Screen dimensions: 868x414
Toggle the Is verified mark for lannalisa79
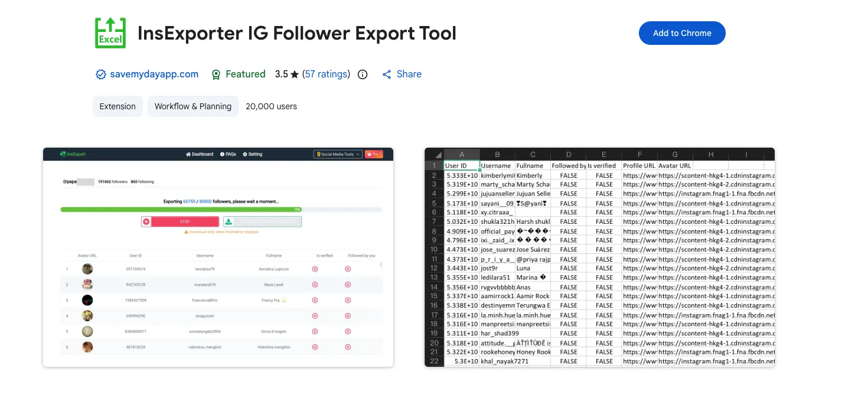[x=315, y=269]
